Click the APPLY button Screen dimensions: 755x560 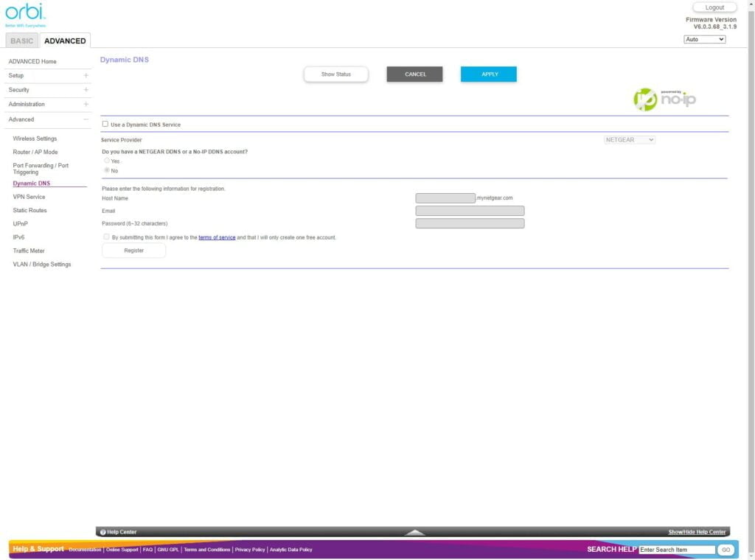tap(489, 74)
